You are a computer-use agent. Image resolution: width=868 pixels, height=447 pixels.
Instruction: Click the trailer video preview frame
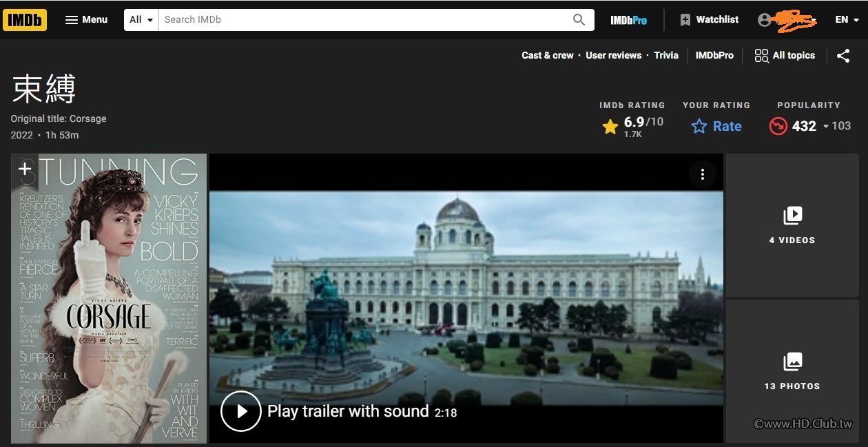point(466,298)
